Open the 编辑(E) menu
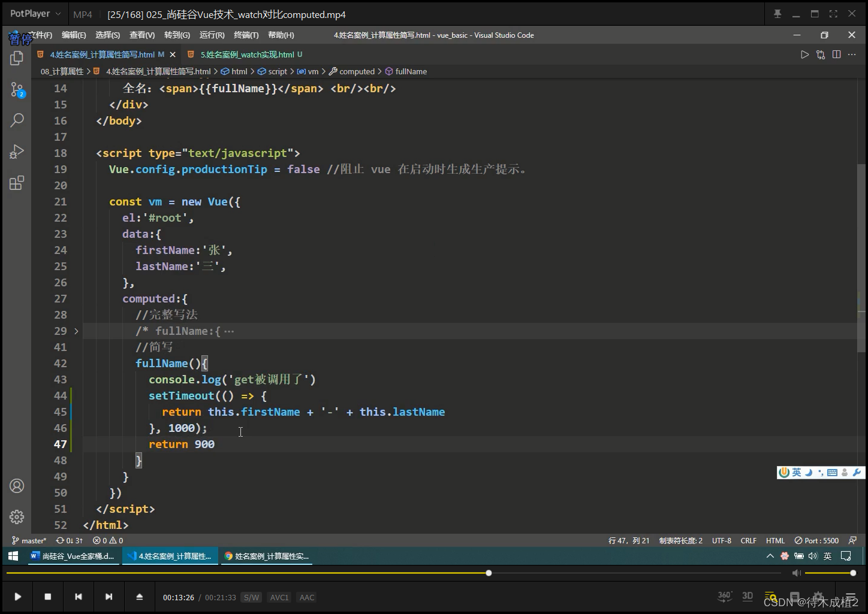The image size is (868, 614). (x=74, y=35)
